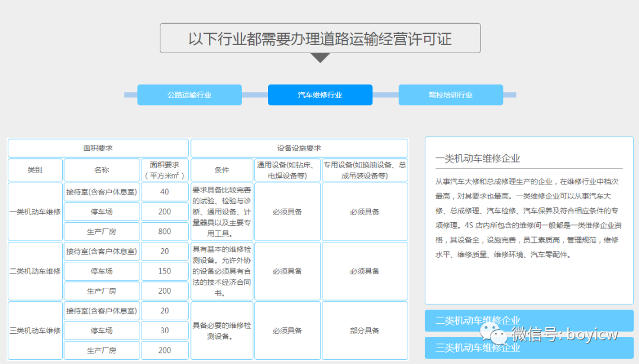Click the area value 30
This screenshot has width=639, height=364.
tap(164, 330)
